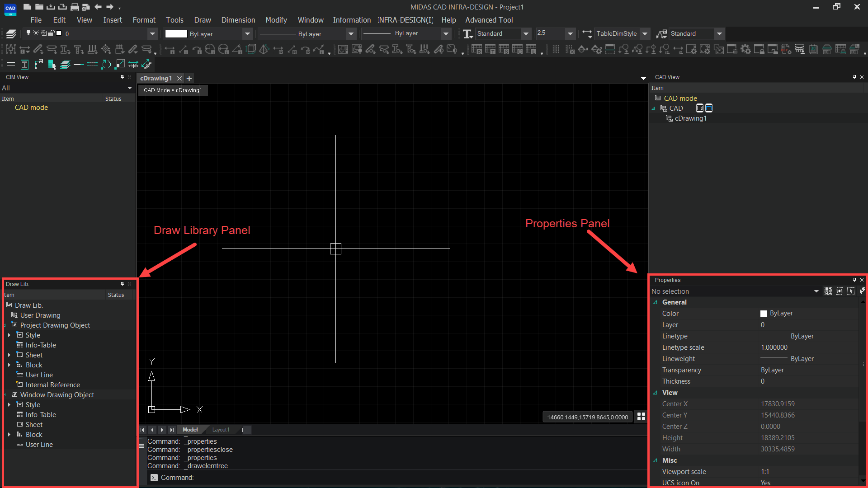Click the Command input field
Image resolution: width=868 pixels, height=488 pixels.
click(398, 478)
